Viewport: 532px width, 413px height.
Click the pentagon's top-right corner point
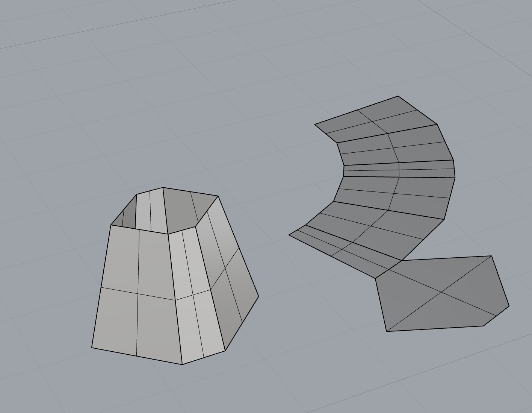pyautogui.click(x=491, y=256)
